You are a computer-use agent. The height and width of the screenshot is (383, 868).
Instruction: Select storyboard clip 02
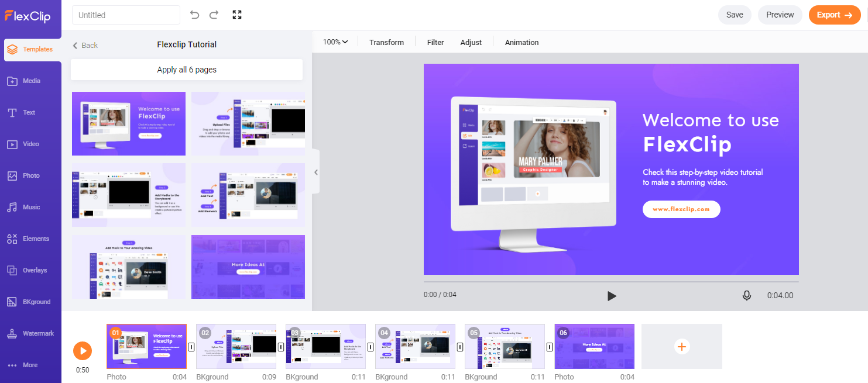click(236, 346)
